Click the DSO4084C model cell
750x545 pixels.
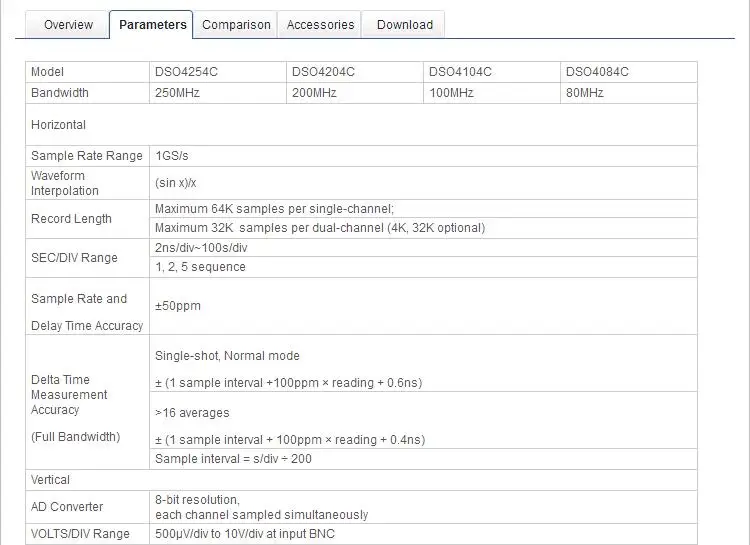point(629,72)
